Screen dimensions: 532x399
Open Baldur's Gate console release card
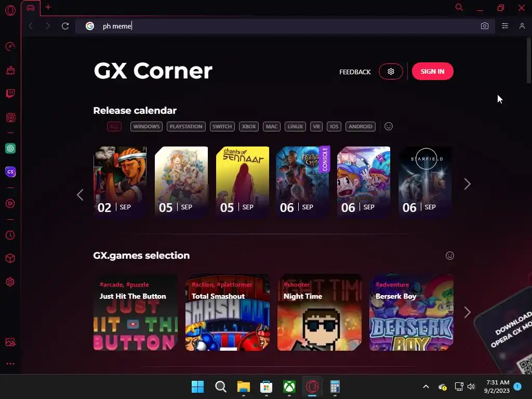[x=303, y=182]
